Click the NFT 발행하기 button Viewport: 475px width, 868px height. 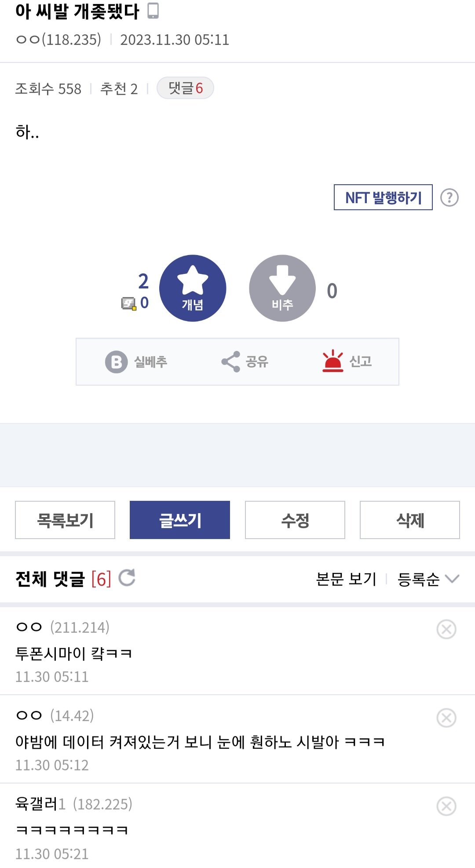[x=383, y=197]
